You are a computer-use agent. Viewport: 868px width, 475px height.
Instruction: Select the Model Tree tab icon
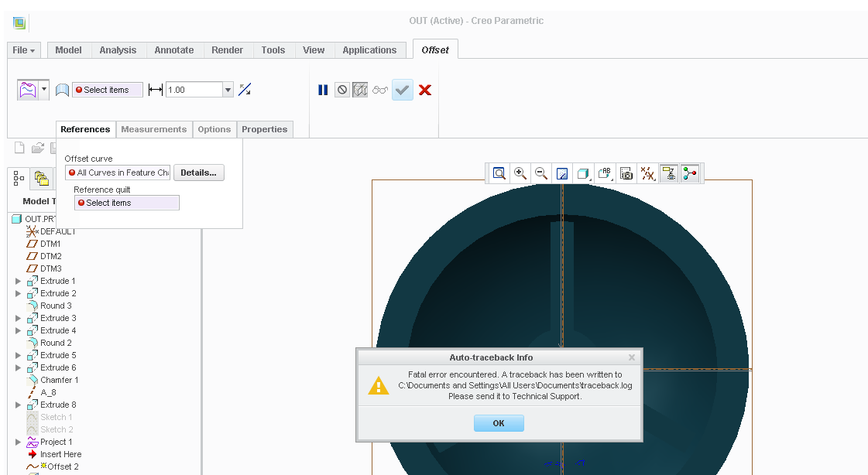point(19,178)
